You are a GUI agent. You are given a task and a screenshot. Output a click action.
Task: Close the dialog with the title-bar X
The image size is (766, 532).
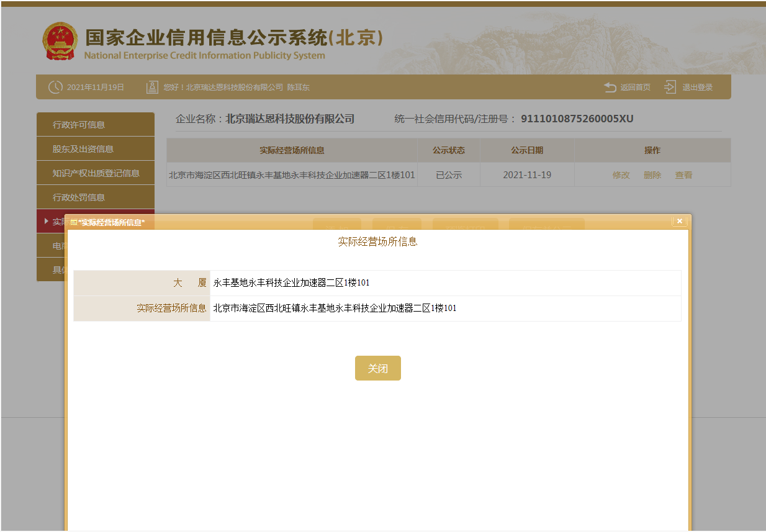point(680,221)
